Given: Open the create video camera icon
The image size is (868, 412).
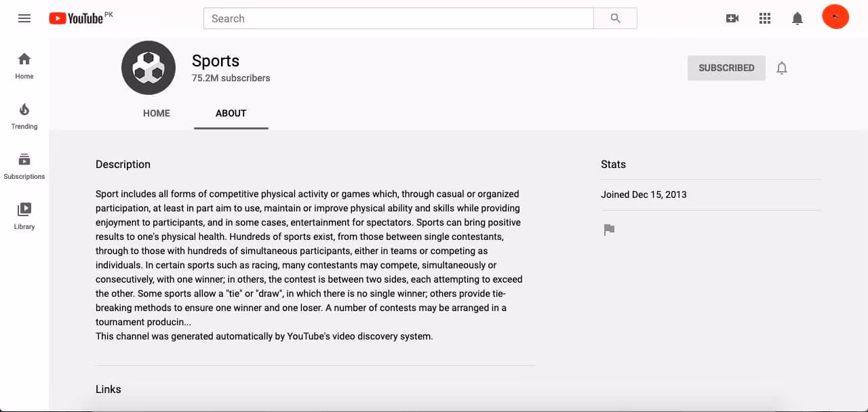Looking at the screenshot, I should (x=732, y=18).
